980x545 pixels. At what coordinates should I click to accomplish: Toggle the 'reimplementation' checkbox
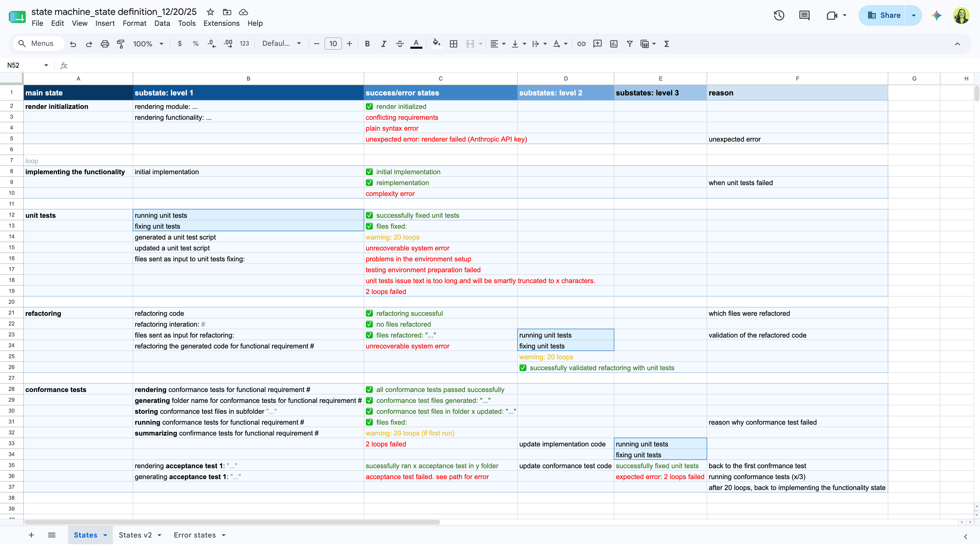pyautogui.click(x=369, y=183)
